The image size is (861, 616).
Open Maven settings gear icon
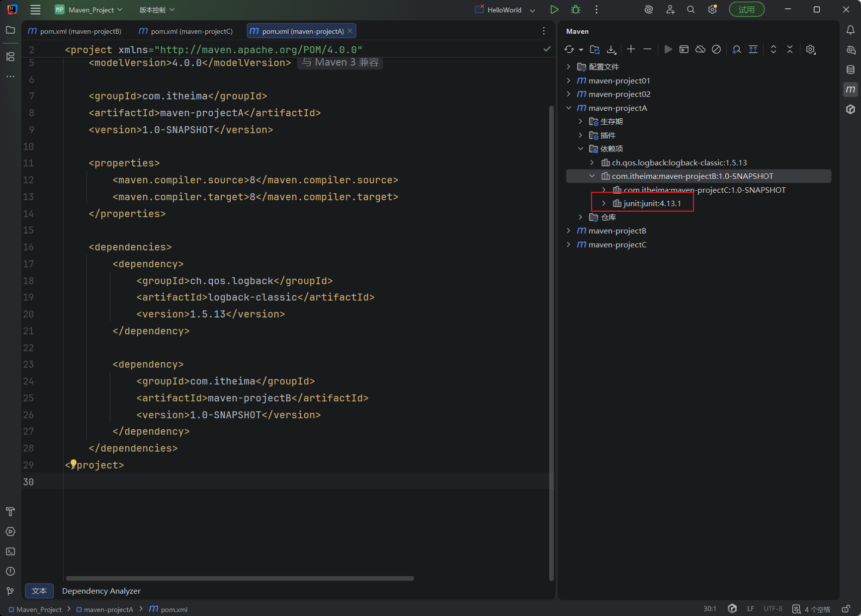tap(811, 49)
